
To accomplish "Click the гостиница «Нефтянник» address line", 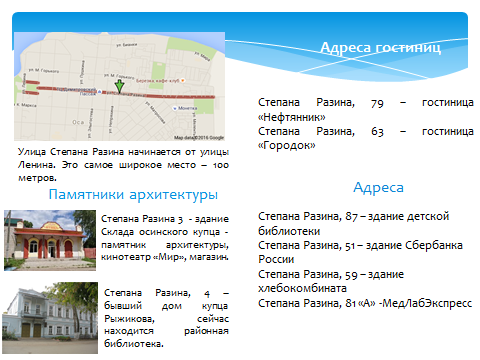I will point(366,109).
